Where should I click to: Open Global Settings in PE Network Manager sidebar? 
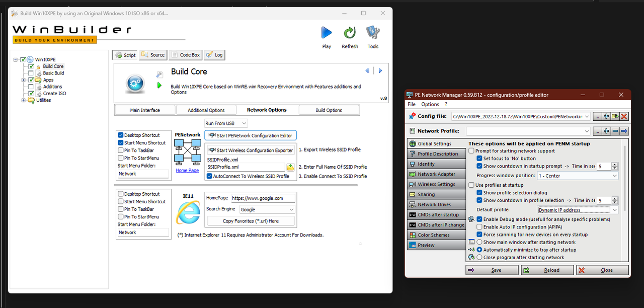436,144
